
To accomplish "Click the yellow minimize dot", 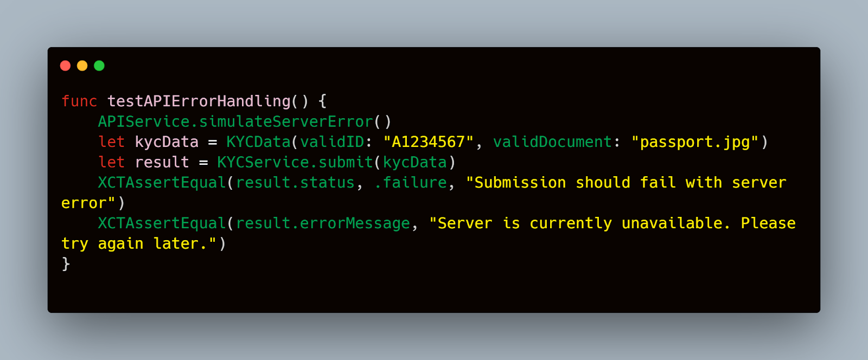I will tap(82, 66).
